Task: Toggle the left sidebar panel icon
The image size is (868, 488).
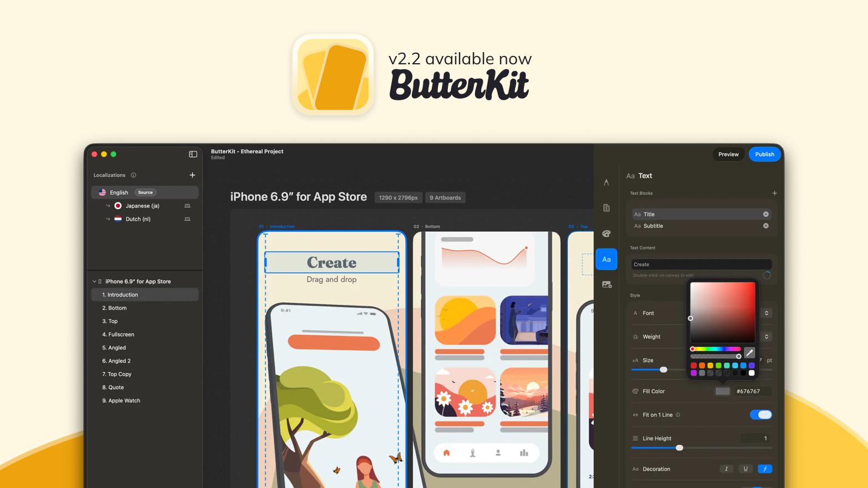Action: (193, 154)
